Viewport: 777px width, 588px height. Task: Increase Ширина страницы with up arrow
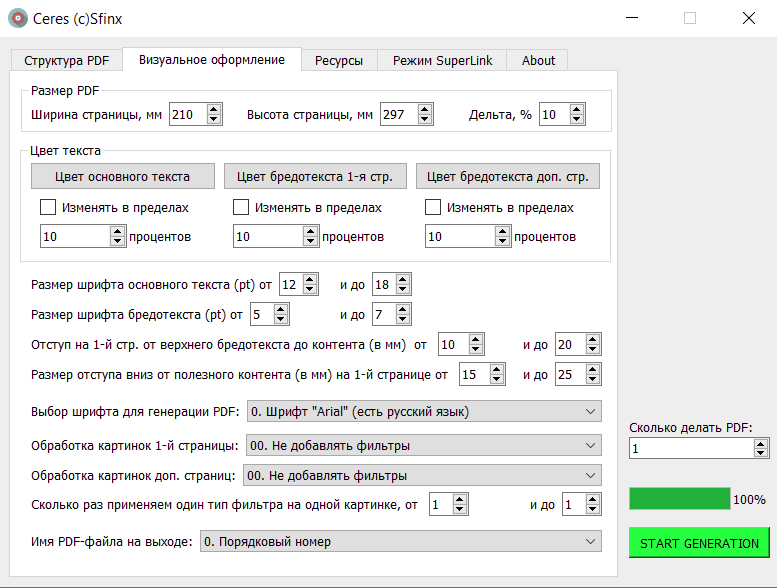(214, 109)
